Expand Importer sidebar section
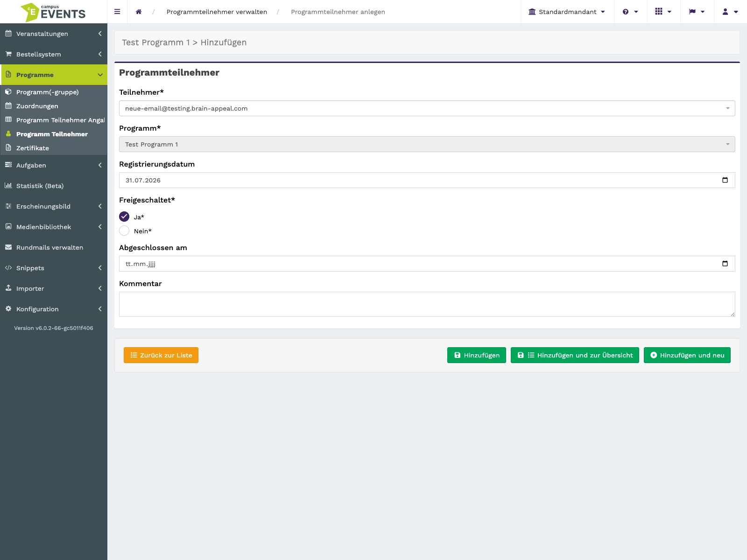 (x=54, y=288)
